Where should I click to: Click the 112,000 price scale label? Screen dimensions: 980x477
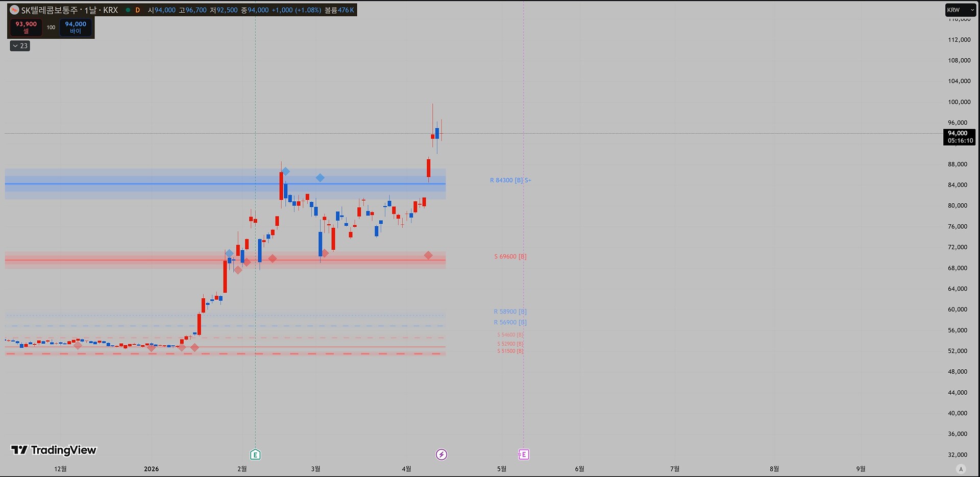click(x=959, y=40)
